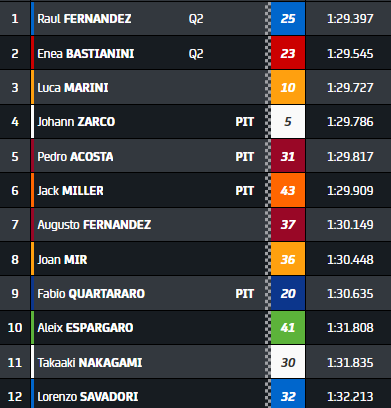The width and height of the screenshot is (391, 408).
Task: Click green number 41 badge
Action: (x=288, y=328)
